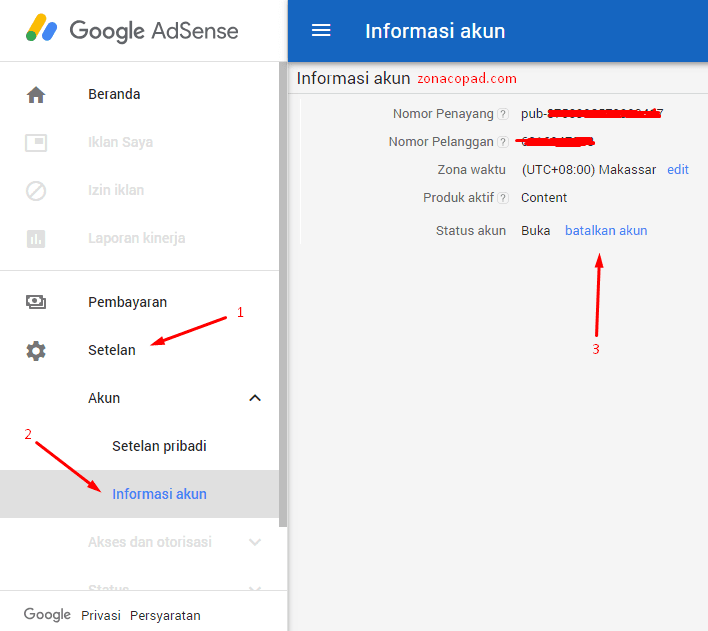Click Informasi akun header title
The height and width of the screenshot is (631, 708).
(435, 31)
